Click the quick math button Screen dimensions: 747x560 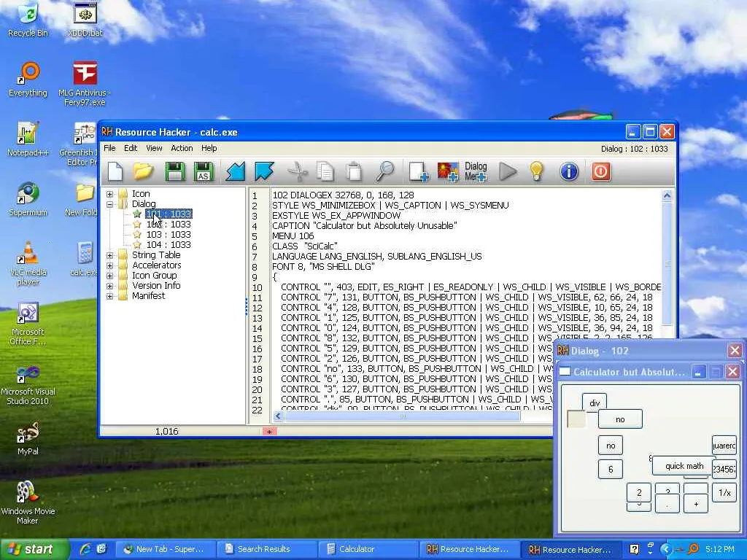684,466
